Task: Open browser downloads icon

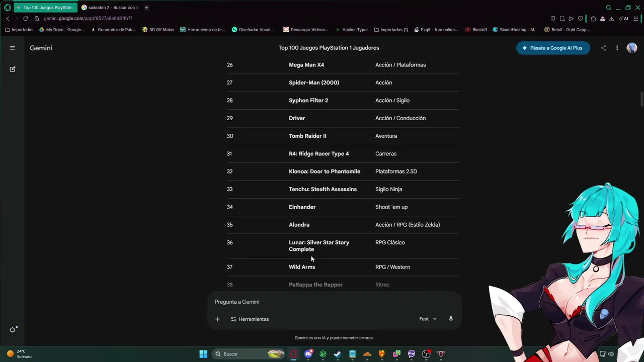Action: (x=611, y=19)
